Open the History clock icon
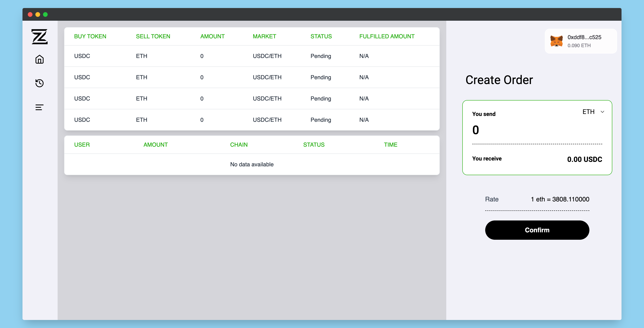This screenshot has height=328, width=644. tap(40, 83)
